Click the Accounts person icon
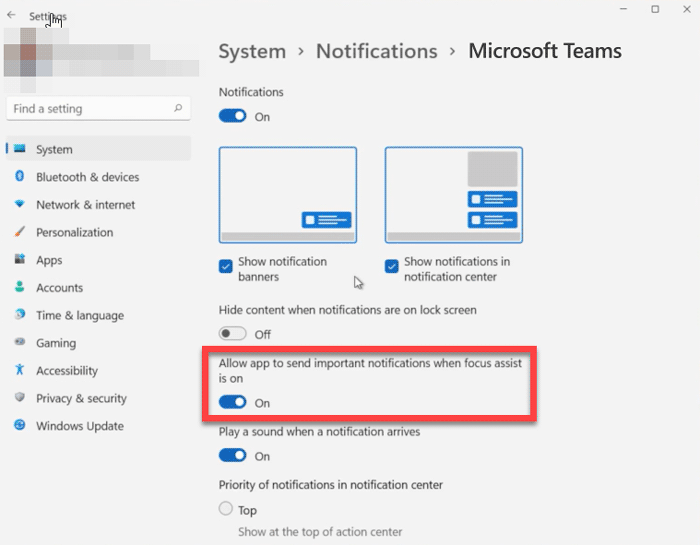Screen dimensions: 700x545 click(x=20, y=287)
